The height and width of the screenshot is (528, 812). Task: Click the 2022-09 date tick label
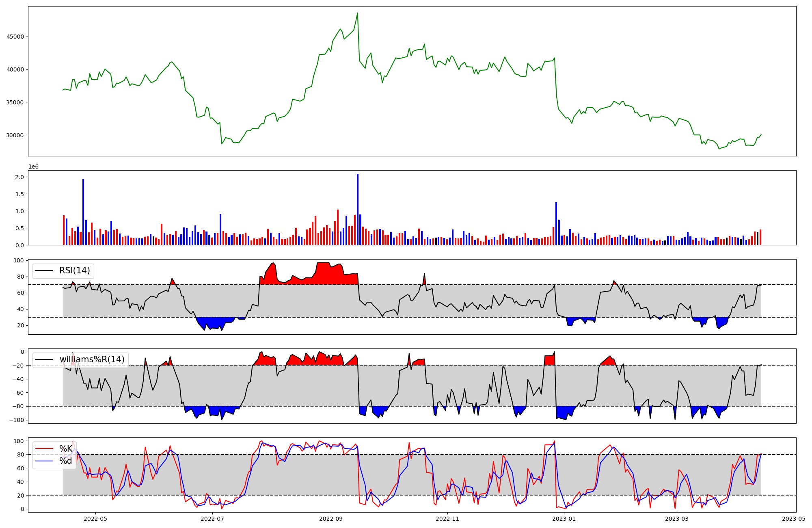(x=331, y=519)
